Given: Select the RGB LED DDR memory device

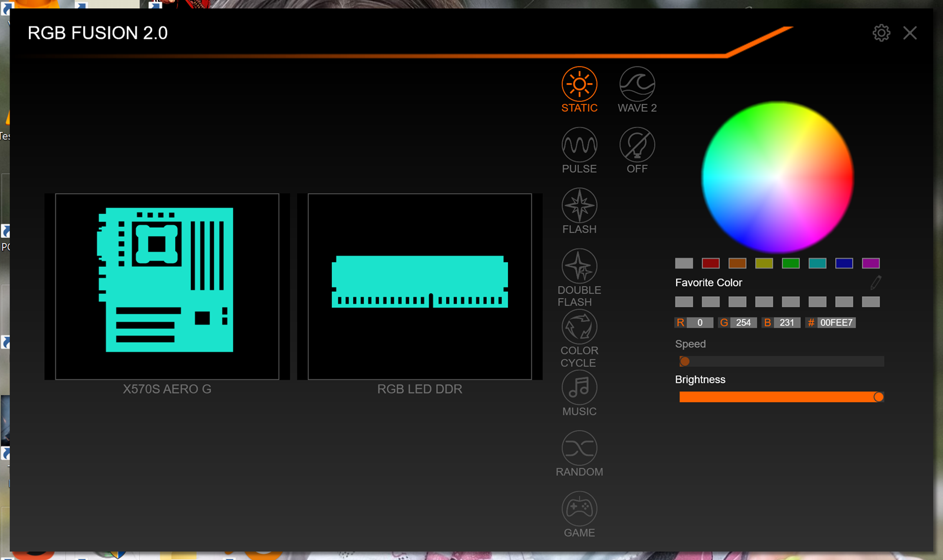Looking at the screenshot, I should pos(420,286).
